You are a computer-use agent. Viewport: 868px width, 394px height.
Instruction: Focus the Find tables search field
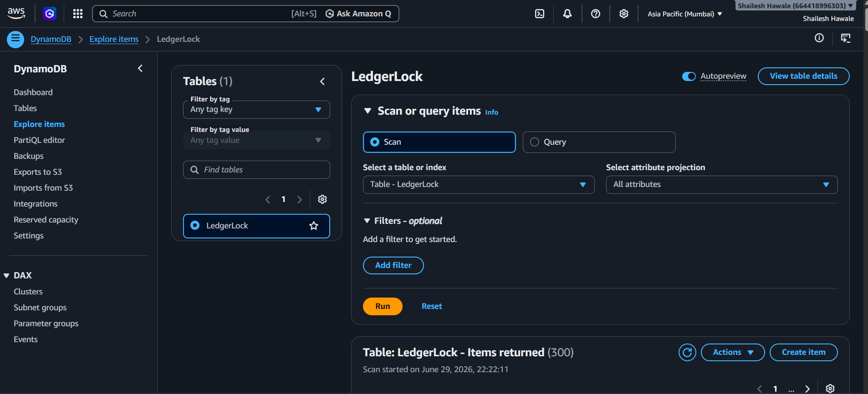tap(256, 170)
